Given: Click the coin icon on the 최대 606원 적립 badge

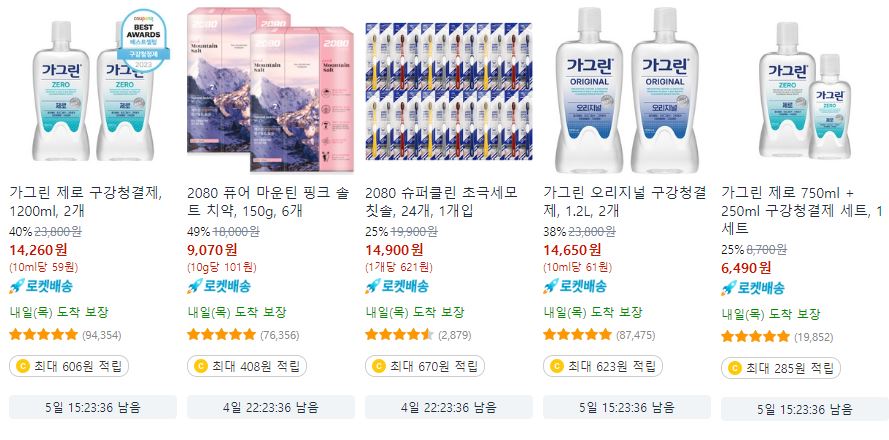Looking at the screenshot, I should point(23,366).
